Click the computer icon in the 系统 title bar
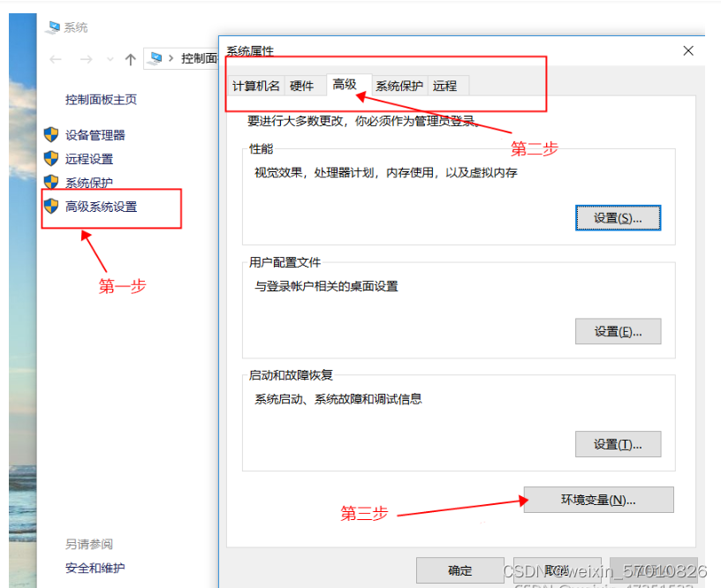Image resolution: width=721 pixels, height=588 pixels. coord(52,27)
